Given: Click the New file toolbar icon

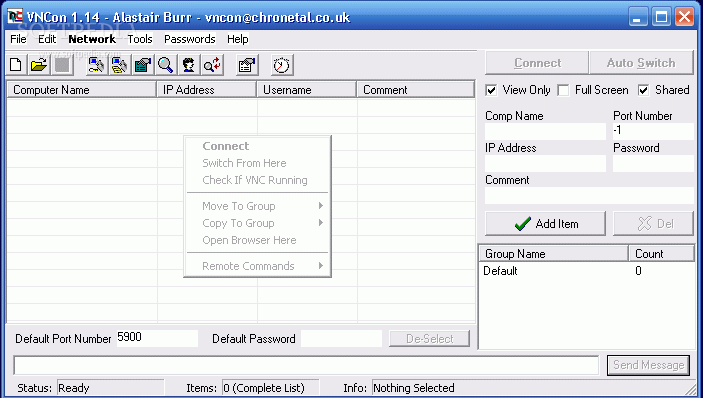Looking at the screenshot, I should (16, 65).
